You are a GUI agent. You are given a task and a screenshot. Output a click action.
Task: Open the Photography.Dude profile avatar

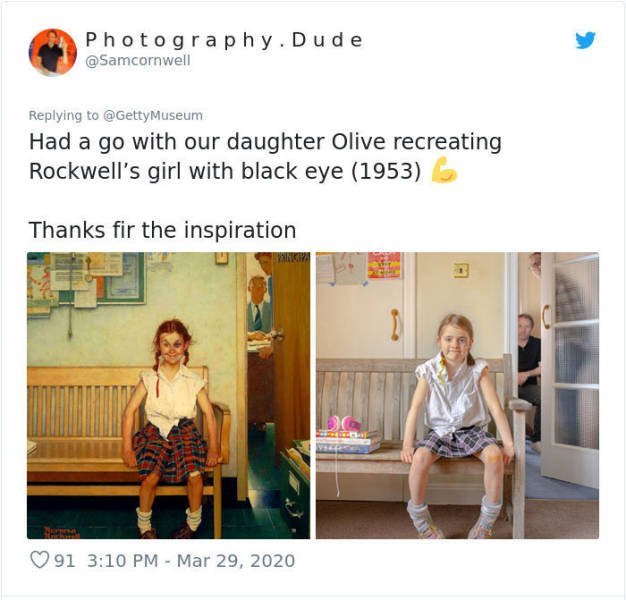click(x=53, y=52)
